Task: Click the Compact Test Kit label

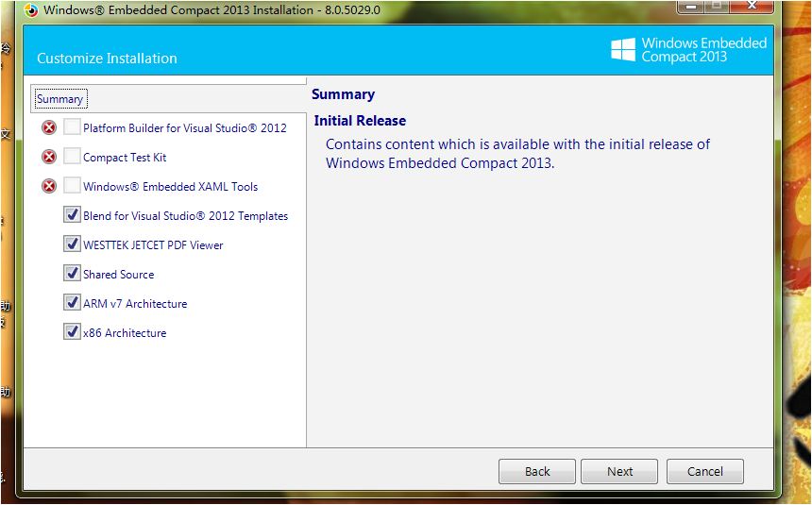Action: [125, 158]
